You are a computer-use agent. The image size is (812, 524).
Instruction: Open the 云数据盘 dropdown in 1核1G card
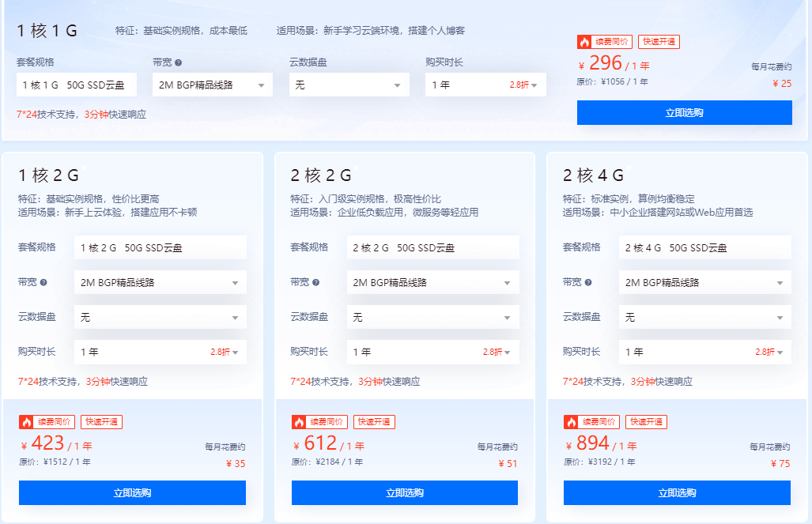(348, 84)
